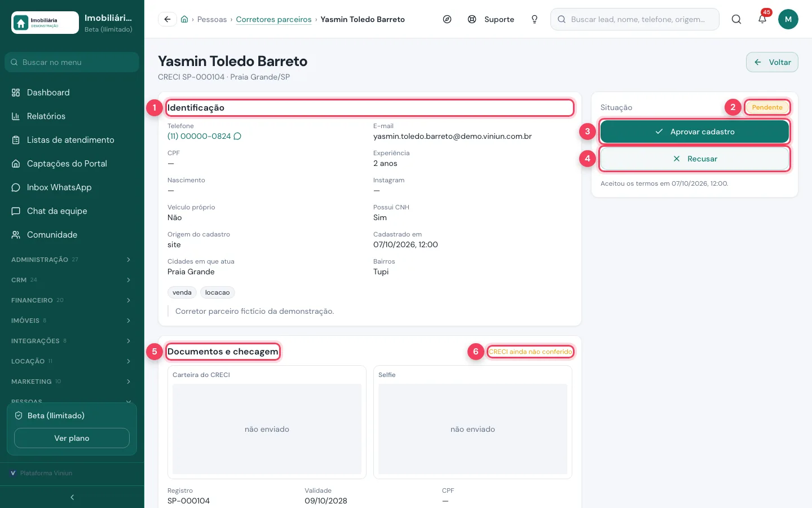Expand the IMÓVEIS section

tap(72, 321)
